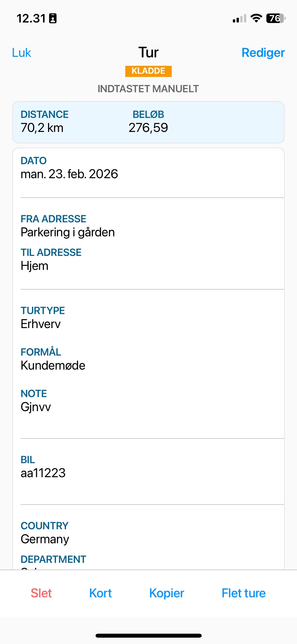Viewport: 297px width, 644px height.
Task: Select the Beløb amount 276,59
Action: point(148,128)
